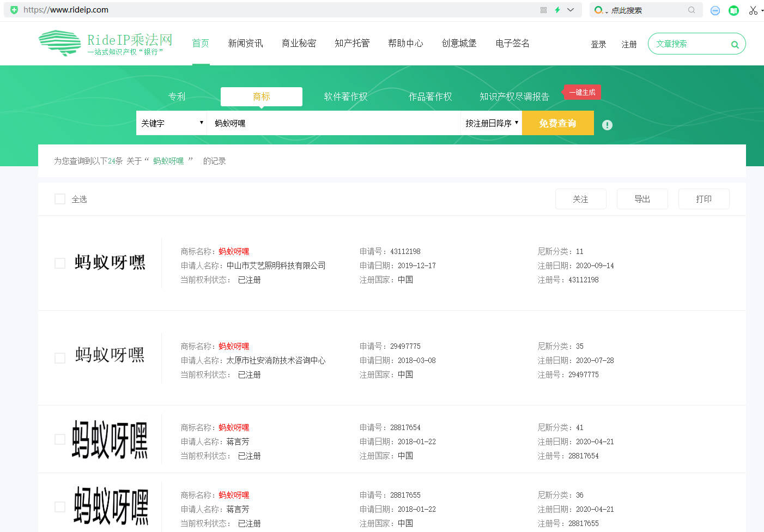
Task: Click Nice classification value 41
Action: point(580,427)
